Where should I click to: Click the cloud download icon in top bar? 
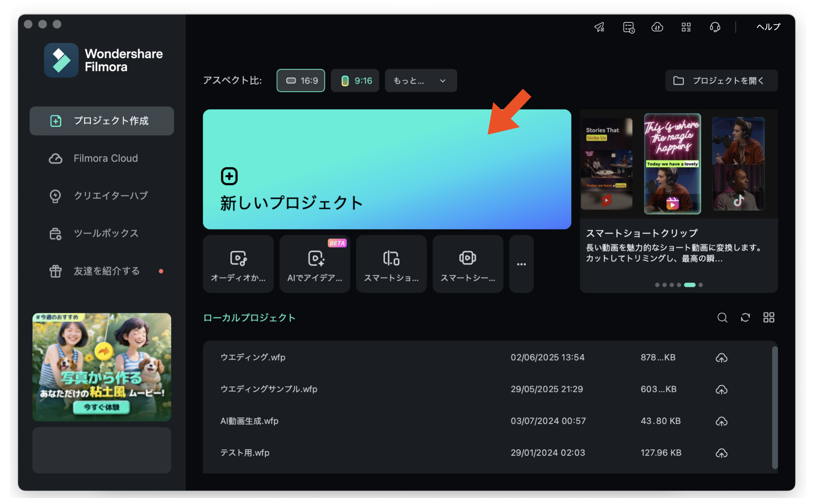pos(657,27)
